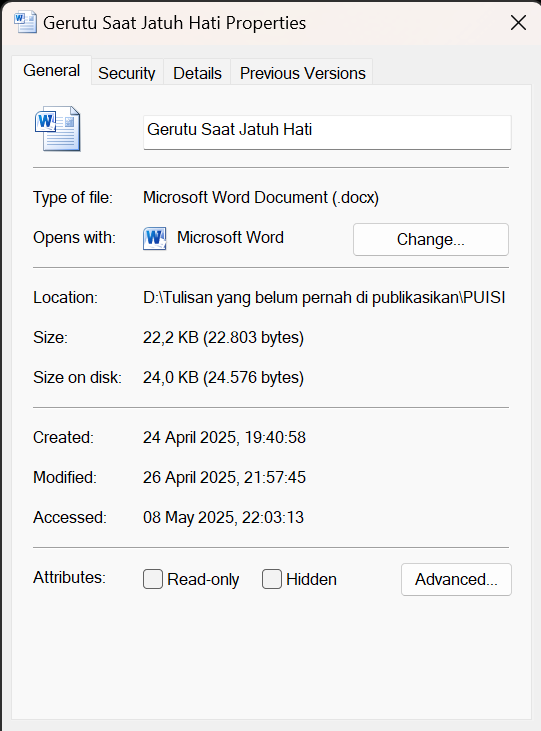This screenshot has width=541, height=731.
Task: Click the Type of file value
Action: (x=261, y=198)
